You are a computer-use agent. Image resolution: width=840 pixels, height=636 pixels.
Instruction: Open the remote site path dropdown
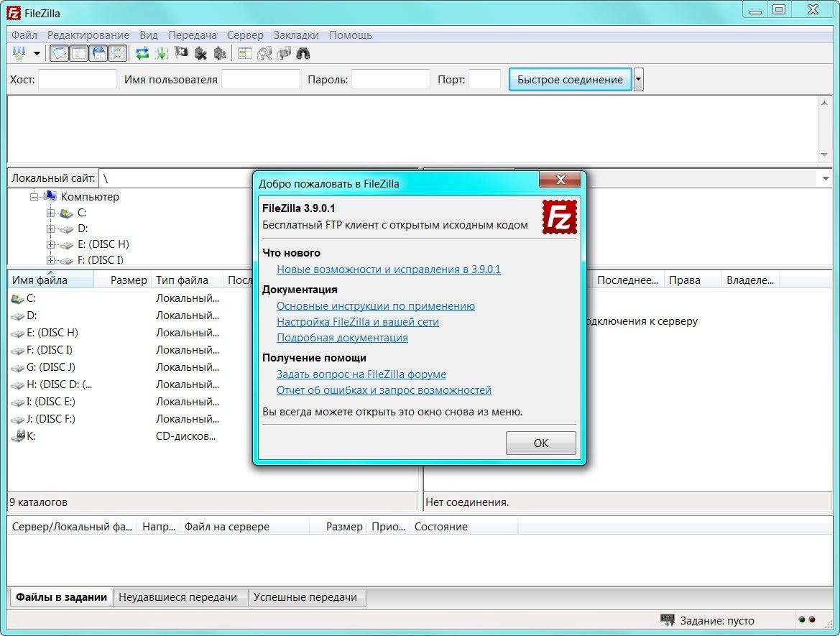(826, 178)
